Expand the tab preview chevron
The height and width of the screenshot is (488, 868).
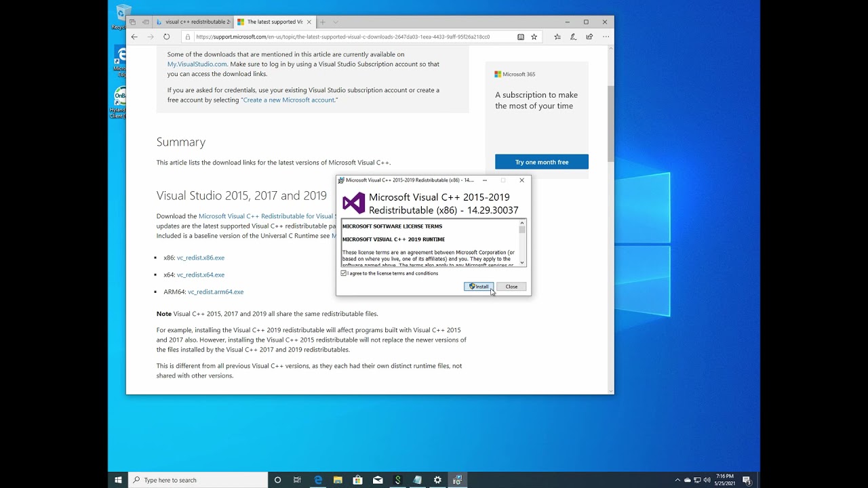pyautogui.click(x=336, y=22)
